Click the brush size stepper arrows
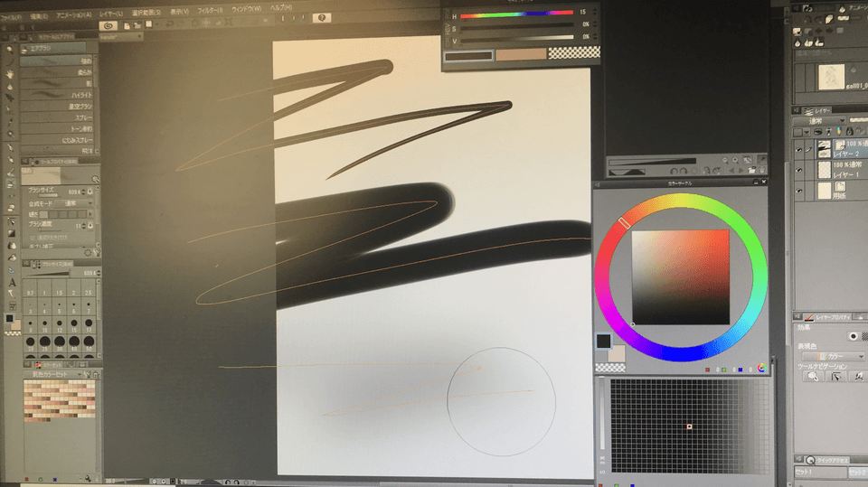This screenshot has height=487, width=868. tap(83, 192)
